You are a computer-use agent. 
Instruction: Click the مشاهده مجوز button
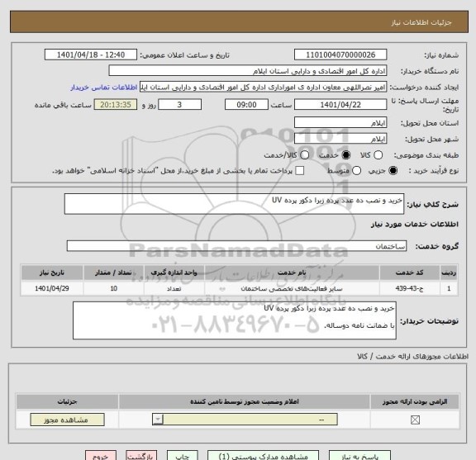[67, 420]
